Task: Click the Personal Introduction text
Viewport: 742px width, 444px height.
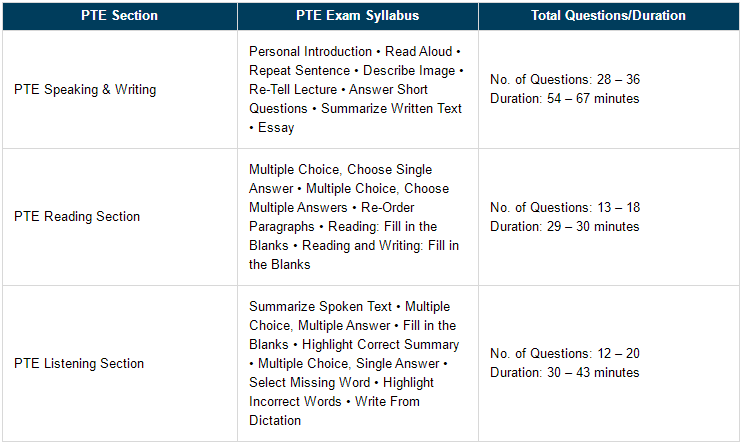Action: coord(310,51)
